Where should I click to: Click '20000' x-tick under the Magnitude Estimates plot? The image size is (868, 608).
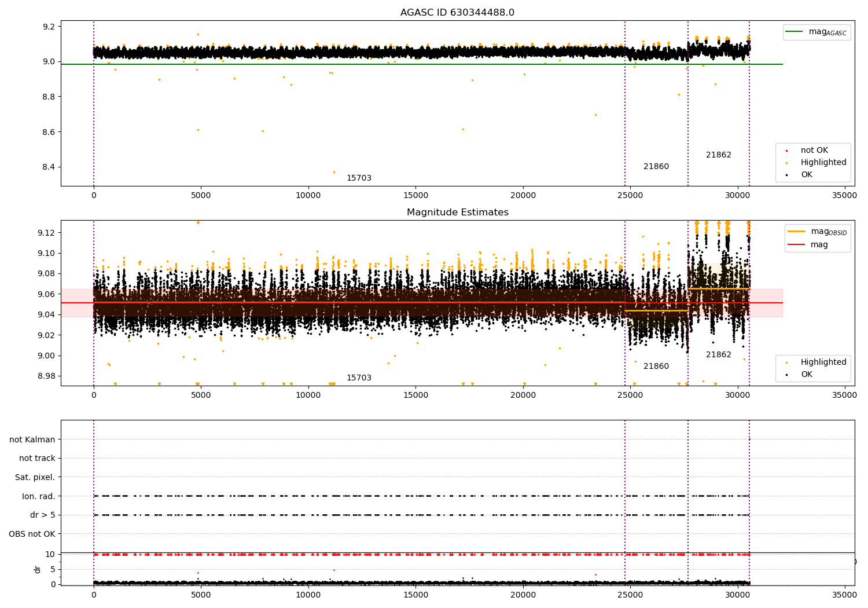point(523,395)
